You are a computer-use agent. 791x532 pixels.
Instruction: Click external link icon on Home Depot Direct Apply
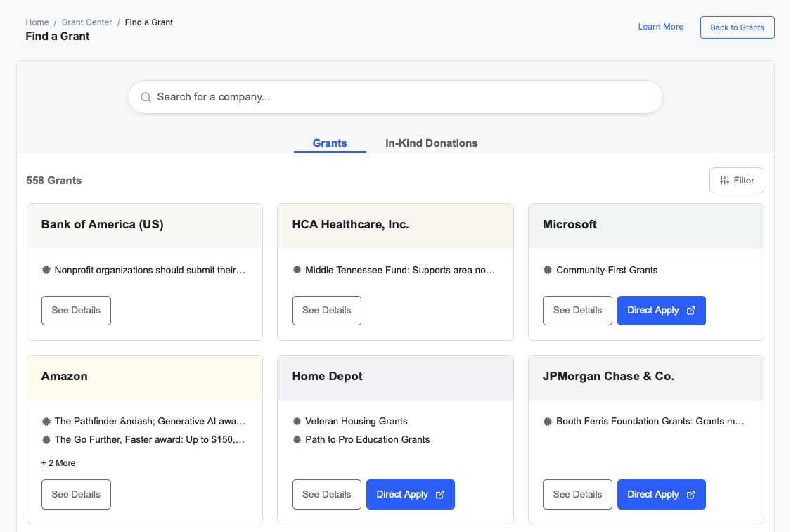point(440,495)
